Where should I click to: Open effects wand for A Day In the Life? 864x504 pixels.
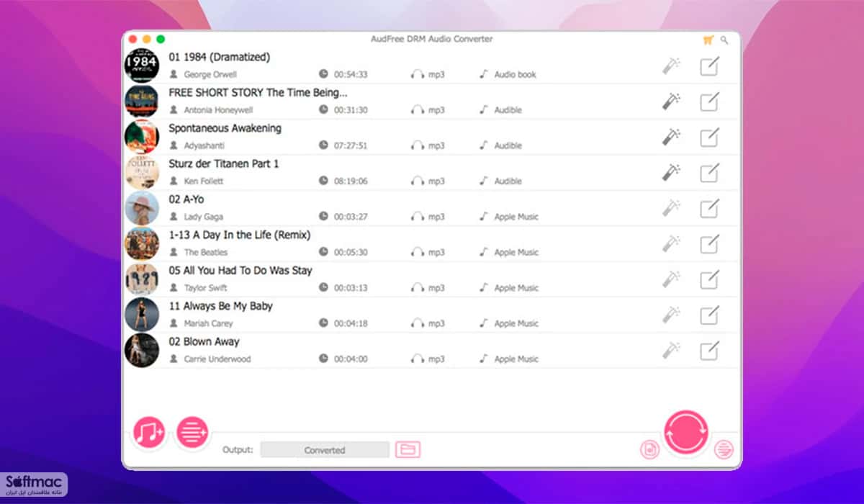point(671,244)
